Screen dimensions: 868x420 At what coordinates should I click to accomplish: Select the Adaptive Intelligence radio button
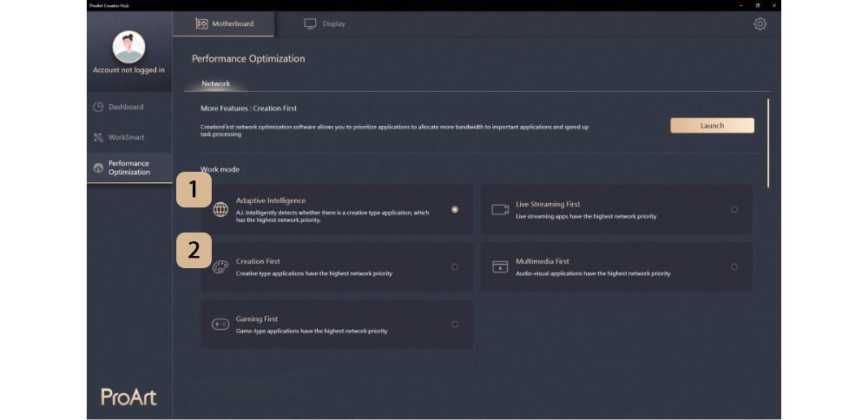click(x=455, y=209)
